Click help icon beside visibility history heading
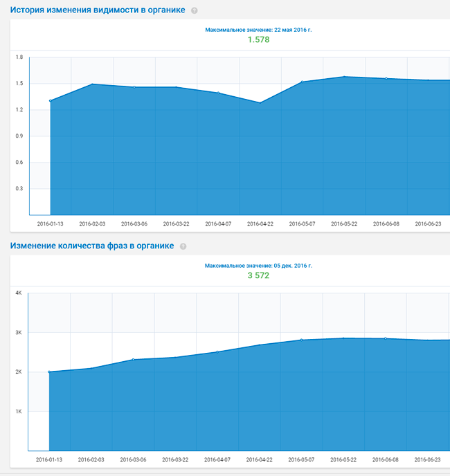 tap(195, 11)
